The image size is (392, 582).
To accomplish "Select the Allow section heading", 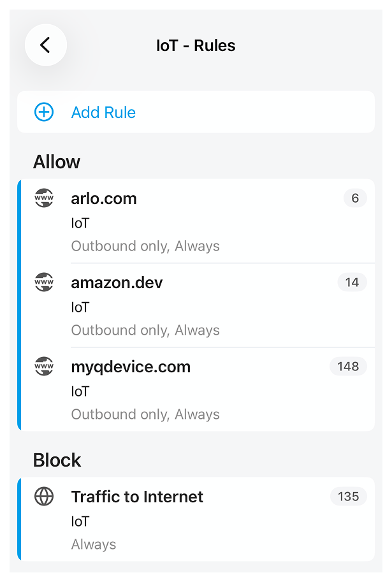I will (57, 162).
